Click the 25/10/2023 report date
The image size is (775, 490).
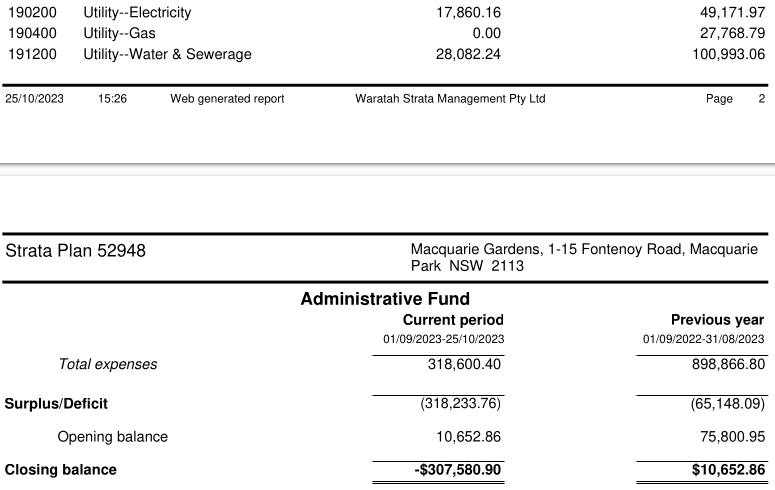(x=34, y=99)
